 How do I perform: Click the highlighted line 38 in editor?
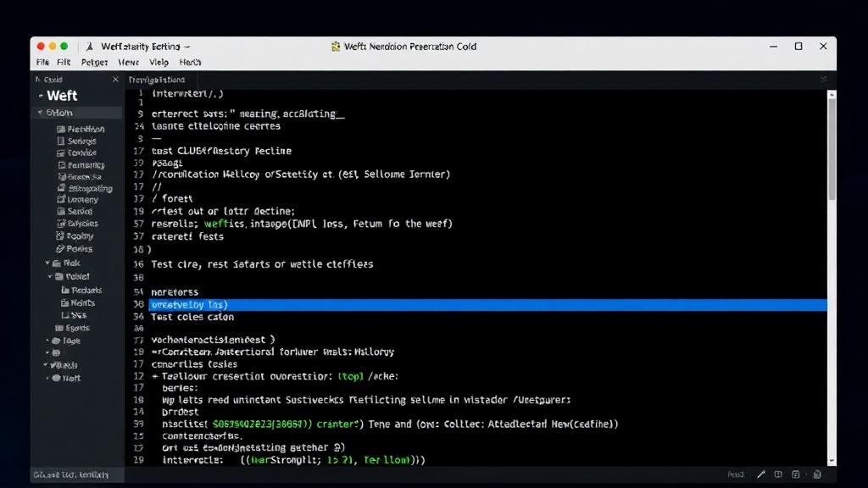pyautogui.click(x=487, y=305)
